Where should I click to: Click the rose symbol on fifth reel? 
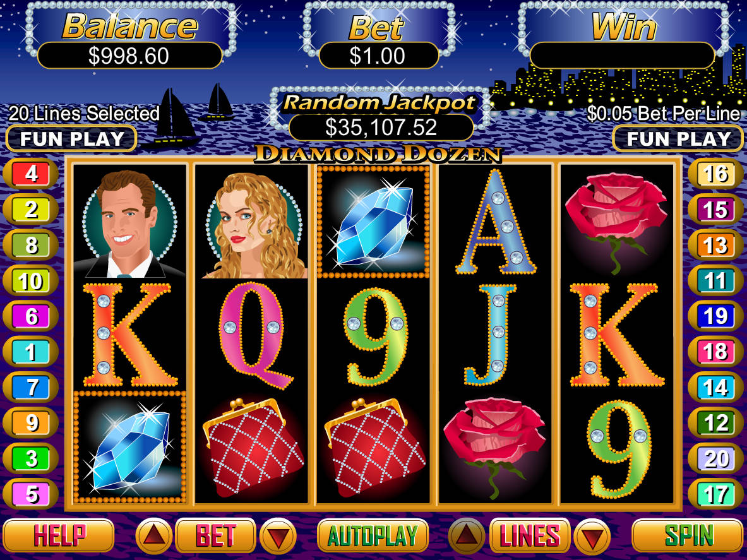click(x=616, y=222)
